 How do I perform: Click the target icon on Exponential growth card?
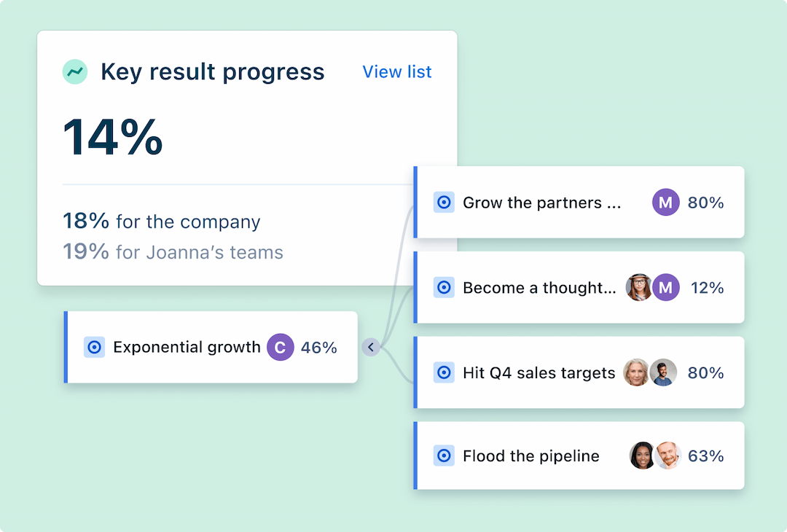94,348
